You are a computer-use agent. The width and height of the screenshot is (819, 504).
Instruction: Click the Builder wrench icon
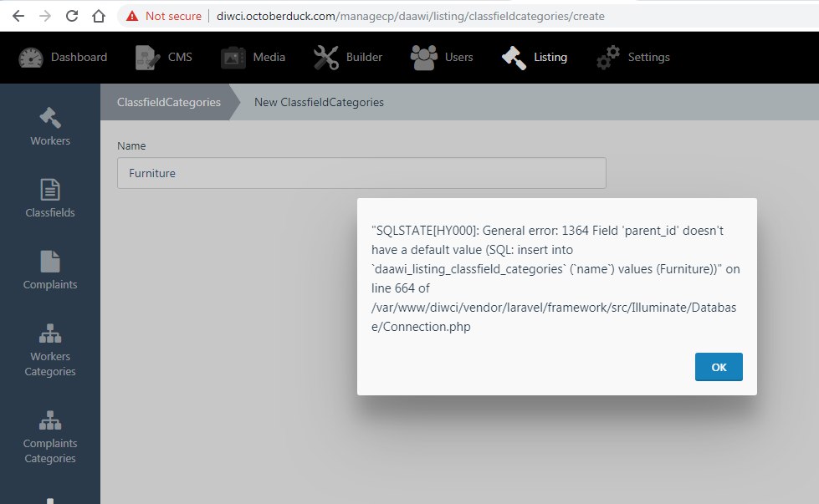tap(326, 58)
